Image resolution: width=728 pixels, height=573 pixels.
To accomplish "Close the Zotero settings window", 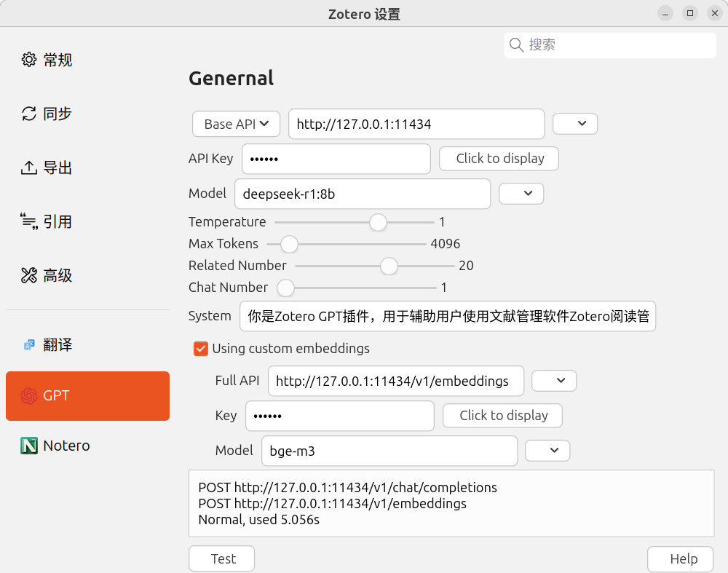I will pos(715,13).
